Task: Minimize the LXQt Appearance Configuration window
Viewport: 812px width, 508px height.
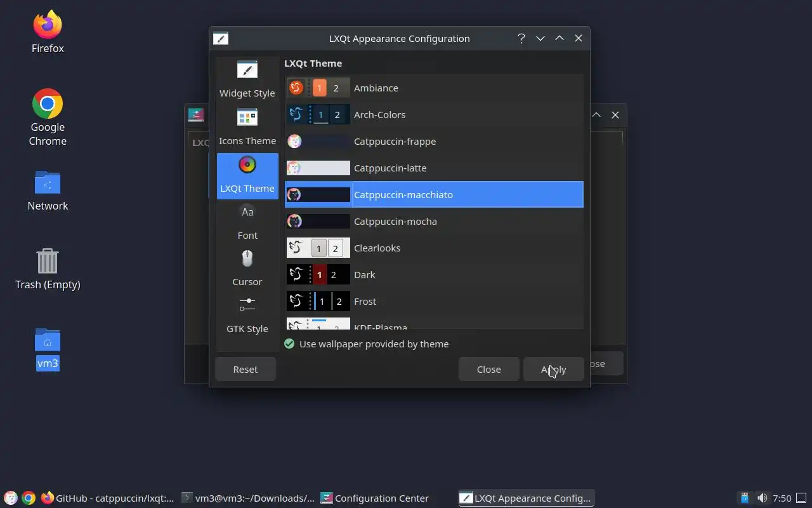Action: [540, 39]
